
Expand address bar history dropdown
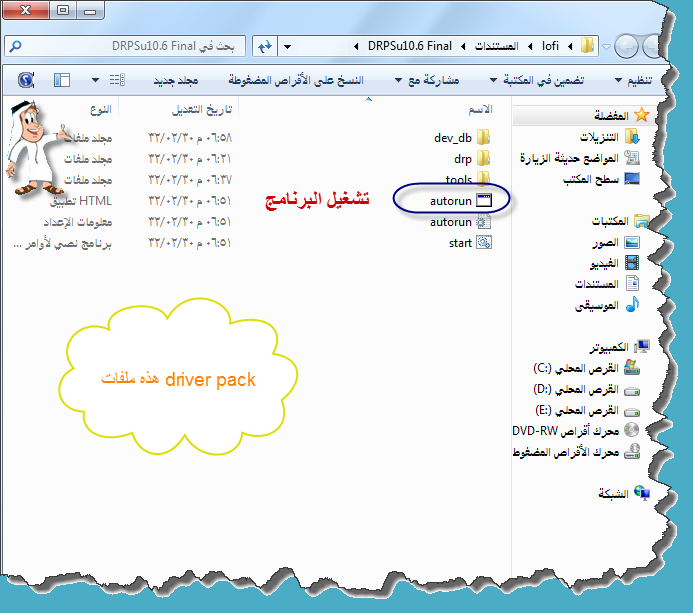click(287, 46)
